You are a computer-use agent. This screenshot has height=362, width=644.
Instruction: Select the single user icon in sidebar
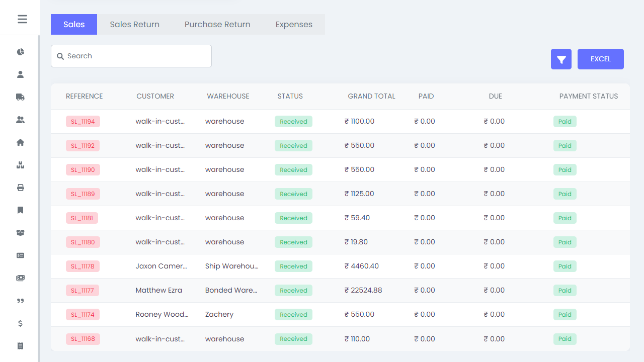point(21,74)
